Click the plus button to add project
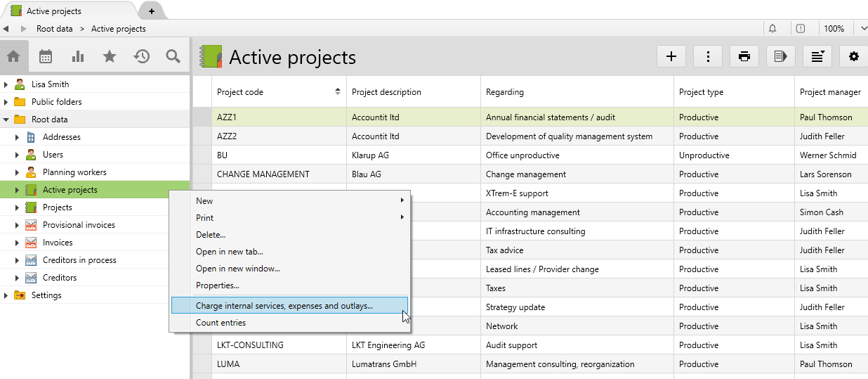This screenshot has width=868, height=379. (x=671, y=57)
